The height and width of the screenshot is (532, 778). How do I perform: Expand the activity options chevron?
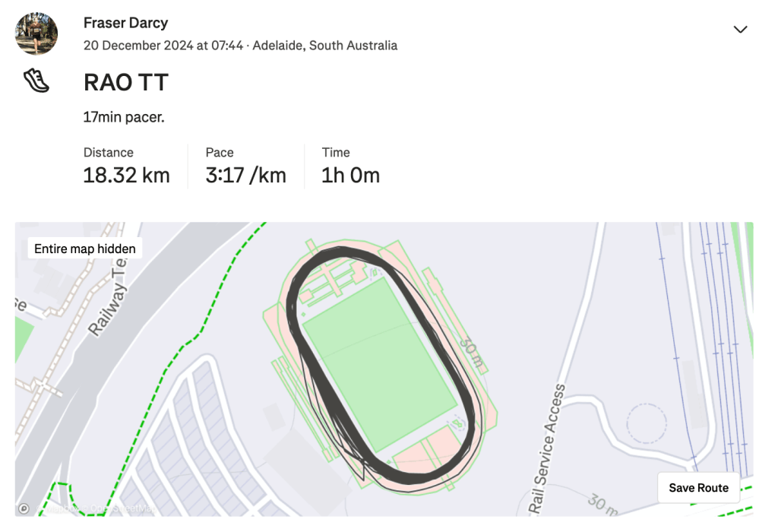click(740, 30)
